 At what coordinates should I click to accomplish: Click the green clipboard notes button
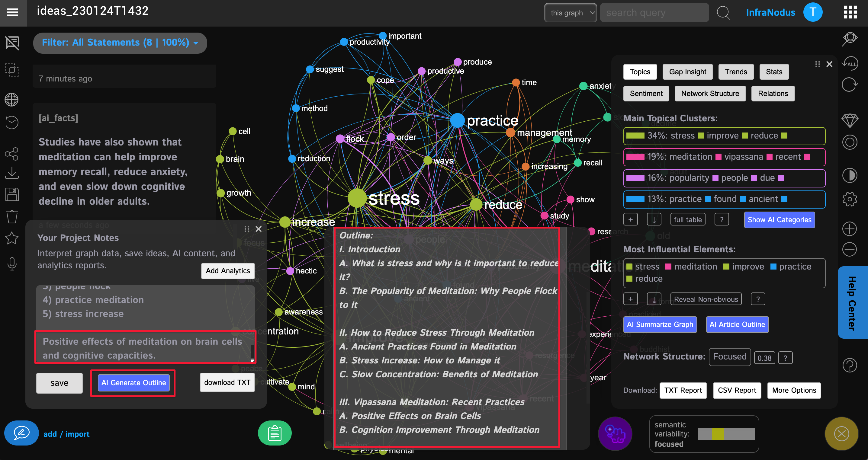click(275, 433)
